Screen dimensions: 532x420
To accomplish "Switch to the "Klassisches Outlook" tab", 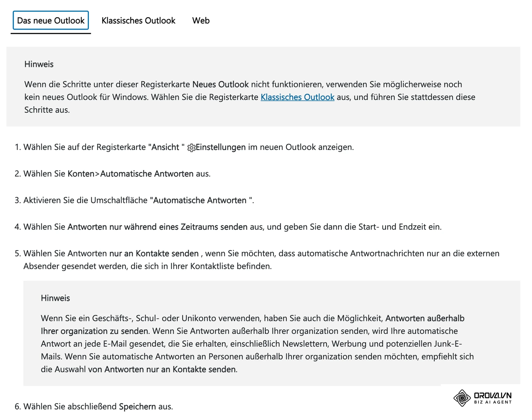I will [138, 21].
